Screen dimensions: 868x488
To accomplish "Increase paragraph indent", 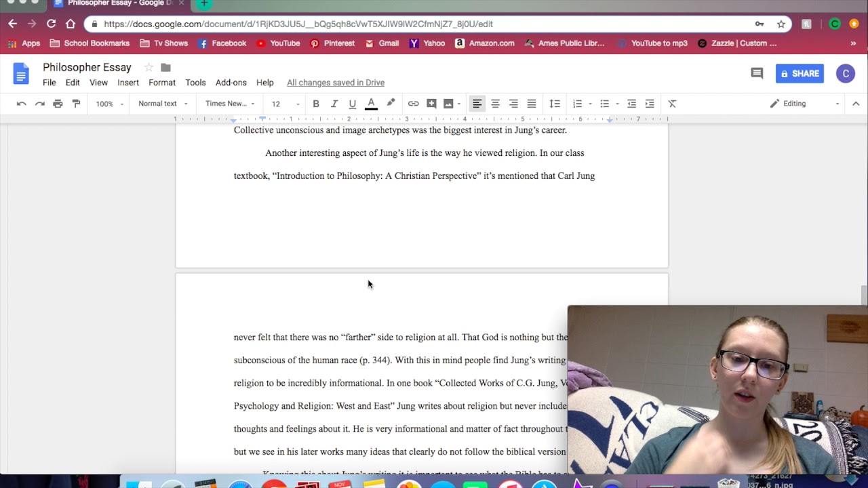I will point(650,104).
